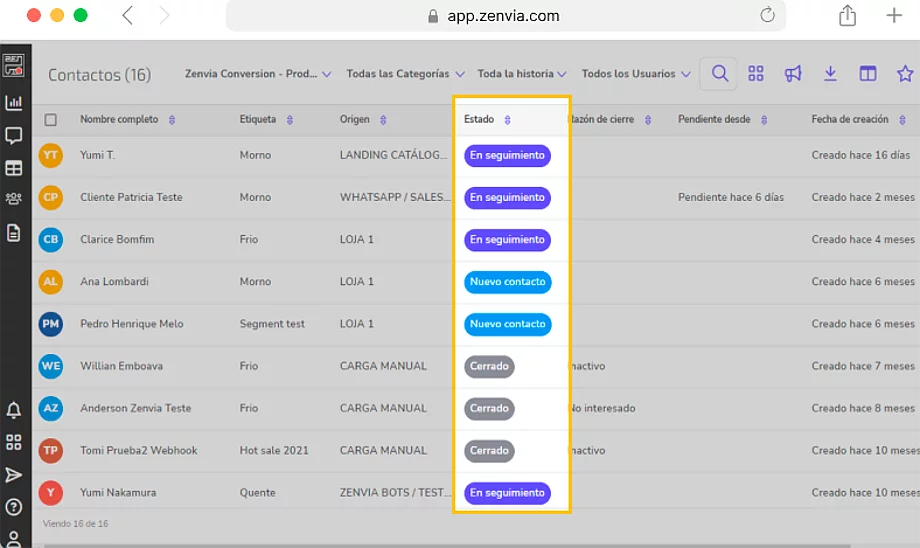The width and height of the screenshot is (920, 548).
Task: Open the chat messages sidebar icon
Action: 13,136
